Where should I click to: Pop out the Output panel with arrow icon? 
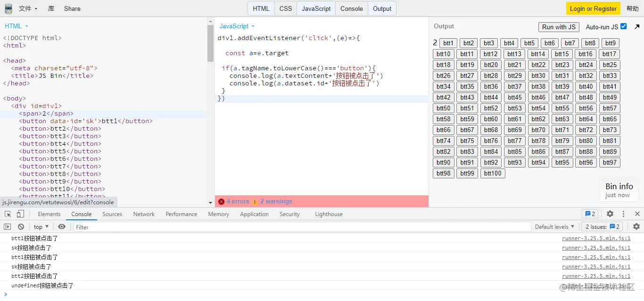click(x=637, y=27)
